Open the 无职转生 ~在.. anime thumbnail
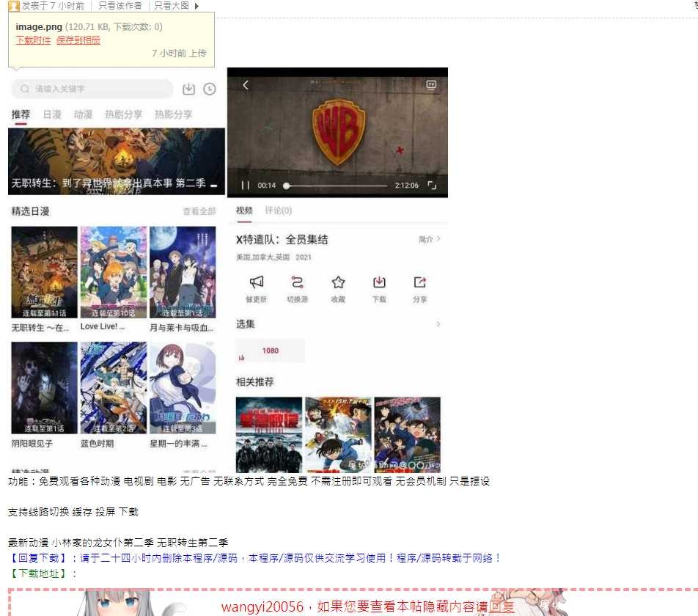The image size is (698, 616). [44, 272]
